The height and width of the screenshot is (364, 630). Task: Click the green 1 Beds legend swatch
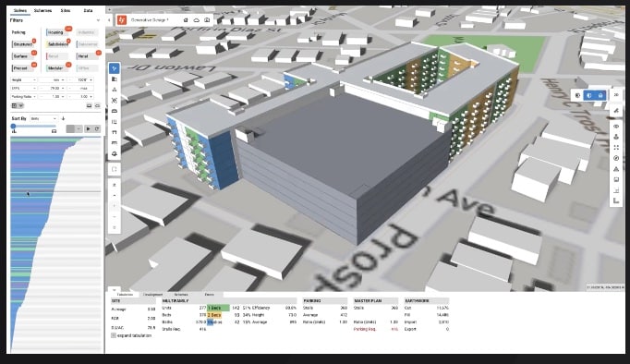[218, 308]
